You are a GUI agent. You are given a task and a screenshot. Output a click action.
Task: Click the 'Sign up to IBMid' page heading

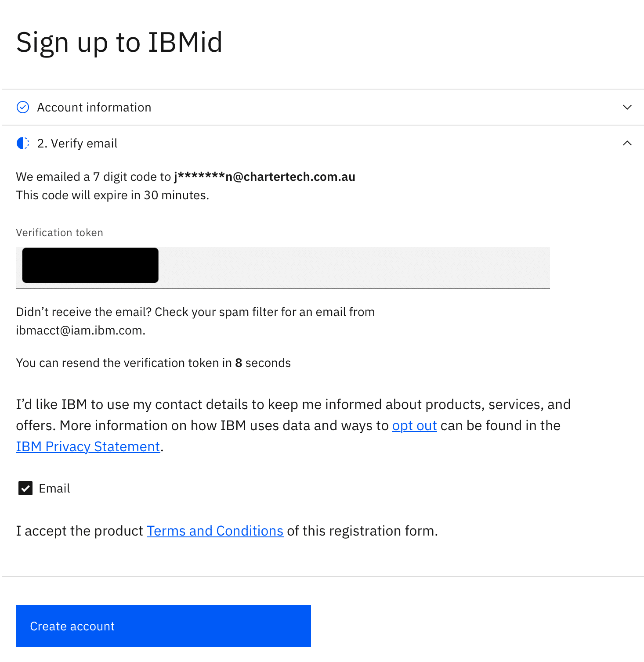coord(119,42)
